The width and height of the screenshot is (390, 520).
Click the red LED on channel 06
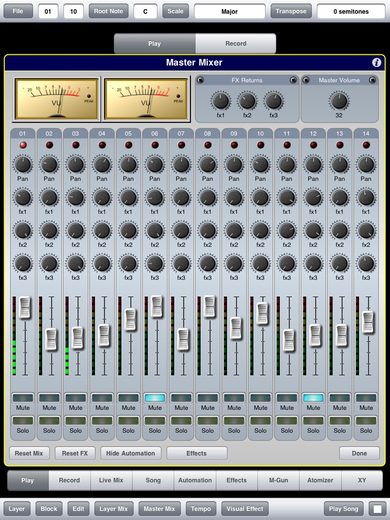[x=155, y=145]
